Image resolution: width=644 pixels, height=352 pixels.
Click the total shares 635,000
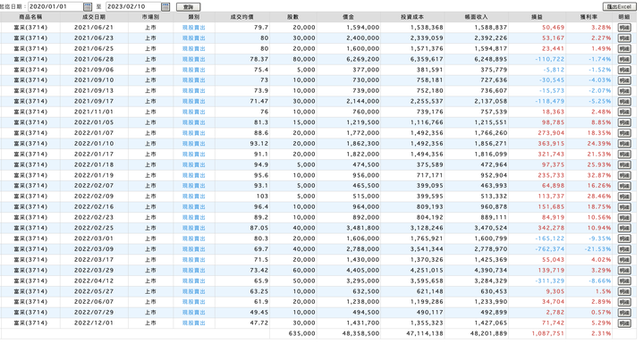(x=302, y=334)
